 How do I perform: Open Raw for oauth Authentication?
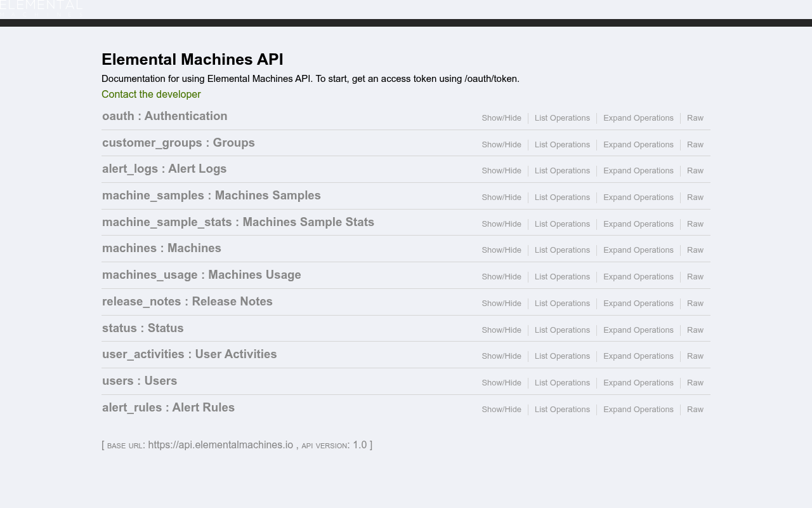(x=695, y=118)
